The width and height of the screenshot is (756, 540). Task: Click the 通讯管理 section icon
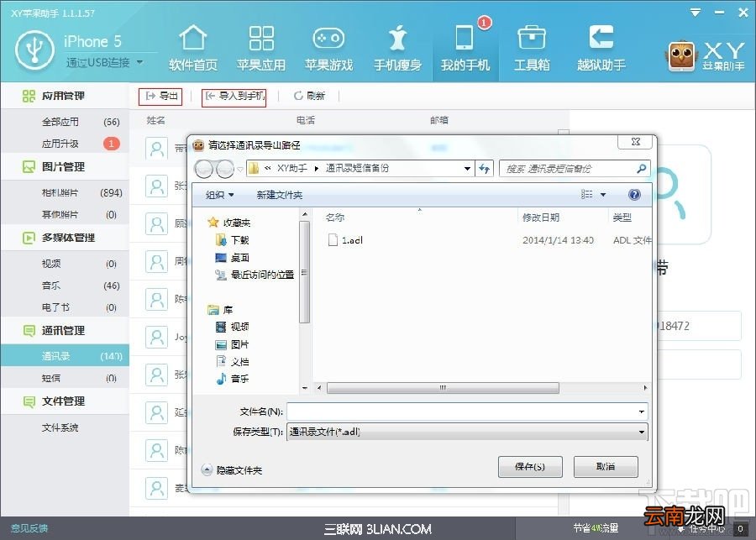click(x=29, y=330)
